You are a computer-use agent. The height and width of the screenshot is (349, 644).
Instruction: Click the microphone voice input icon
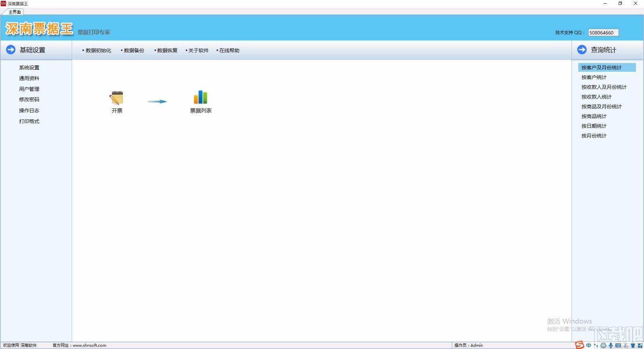611,345
